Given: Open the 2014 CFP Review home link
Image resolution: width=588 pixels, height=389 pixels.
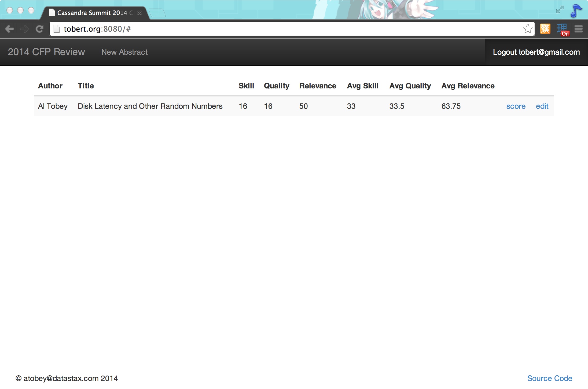Looking at the screenshot, I should coord(46,52).
